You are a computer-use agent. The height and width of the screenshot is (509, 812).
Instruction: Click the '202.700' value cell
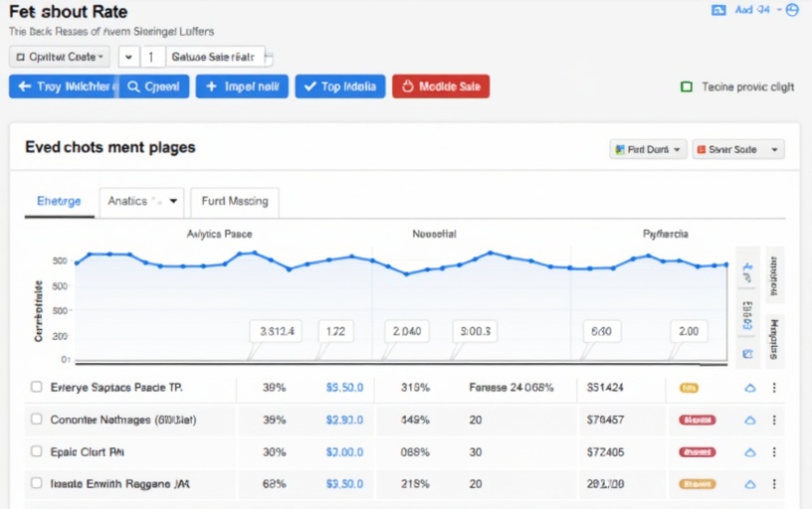point(605,484)
